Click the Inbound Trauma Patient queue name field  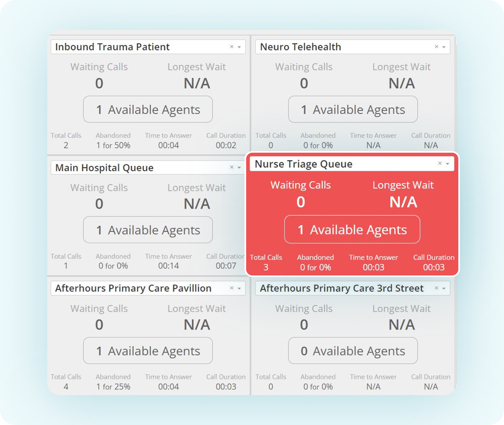(148, 47)
